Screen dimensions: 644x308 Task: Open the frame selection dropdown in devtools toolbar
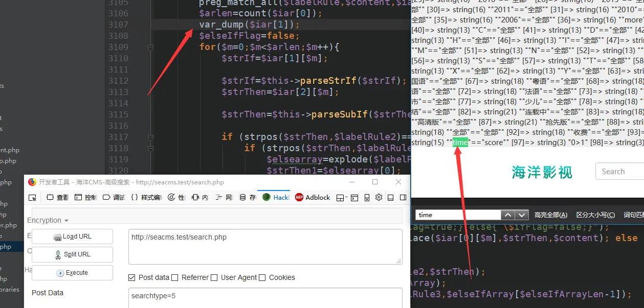click(x=342, y=198)
